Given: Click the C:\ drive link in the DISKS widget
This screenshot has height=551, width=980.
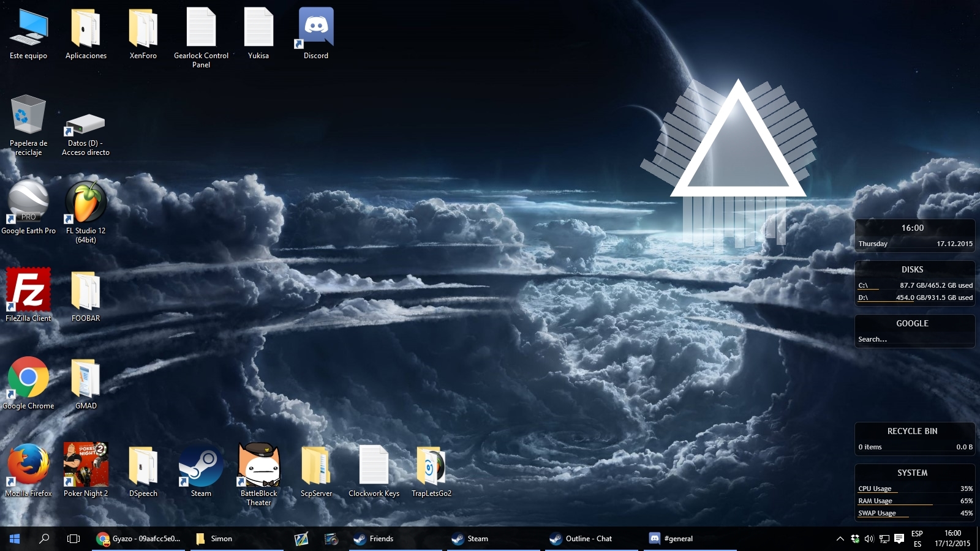Looking at the screenshot, I should click(863, 285).
